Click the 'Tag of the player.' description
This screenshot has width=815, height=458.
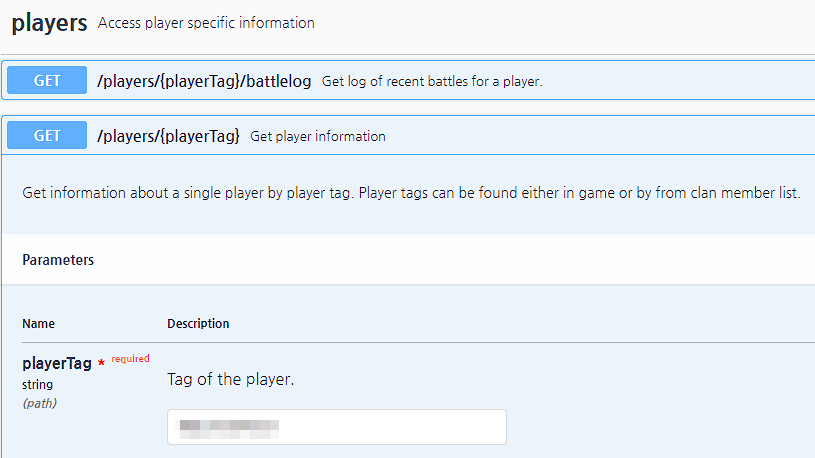230,381
